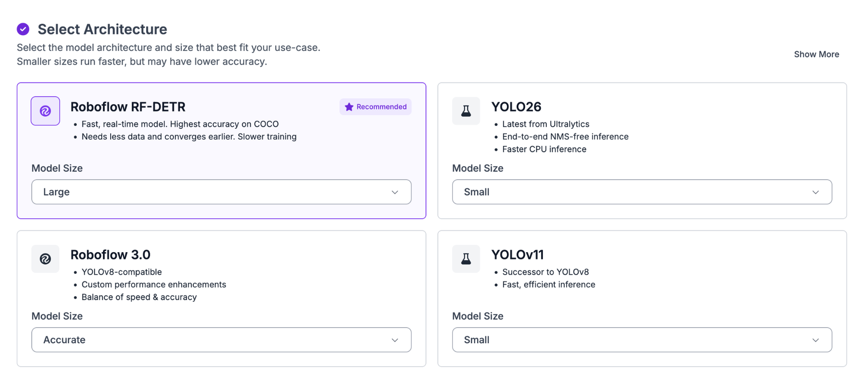
Task: Open the RF-DETR Model Size dropdown
Action: click(221, 192)
